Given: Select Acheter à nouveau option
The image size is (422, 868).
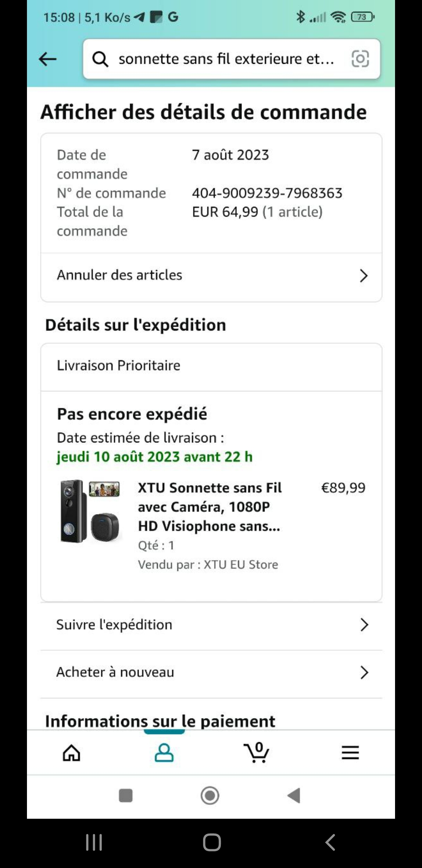Looking at the screenshot, I should (x=115, y=672).
